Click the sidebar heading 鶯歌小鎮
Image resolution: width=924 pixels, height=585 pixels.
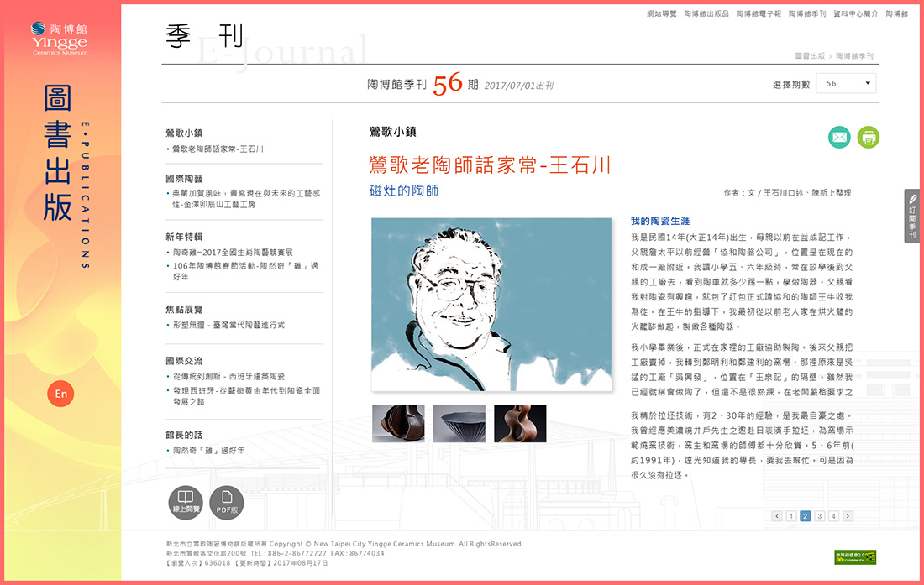(x=184, y=133)
